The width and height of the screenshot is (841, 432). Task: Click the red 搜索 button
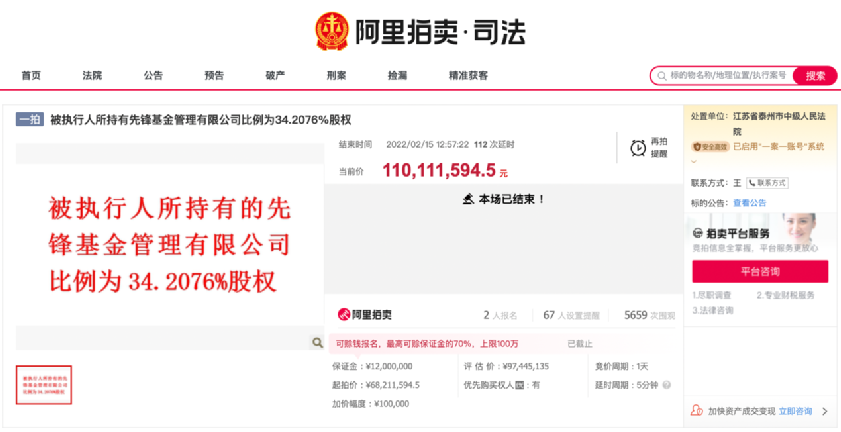(815, 76)
